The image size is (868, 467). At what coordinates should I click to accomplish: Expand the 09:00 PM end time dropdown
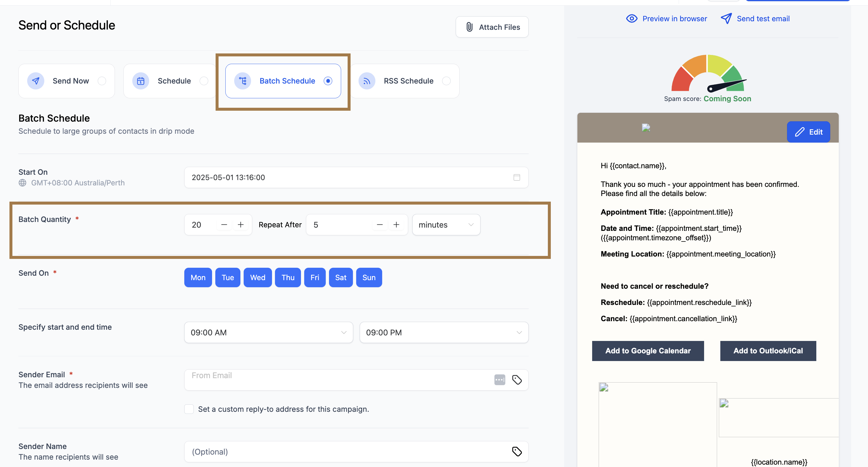444,332
